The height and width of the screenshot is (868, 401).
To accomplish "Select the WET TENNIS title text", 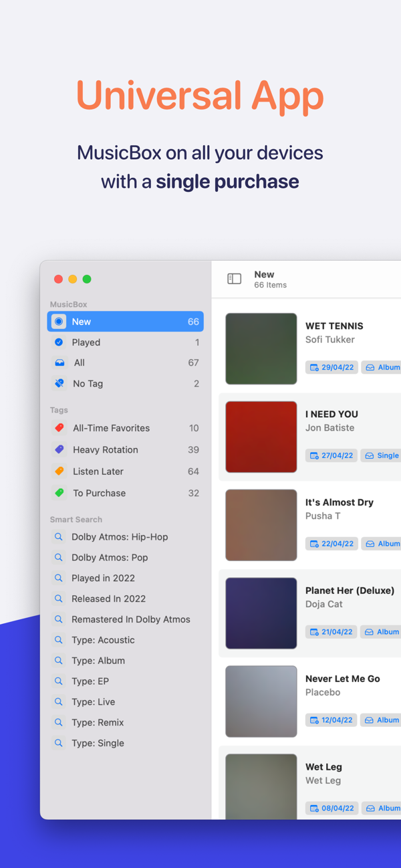I will (x=334, y=326).
